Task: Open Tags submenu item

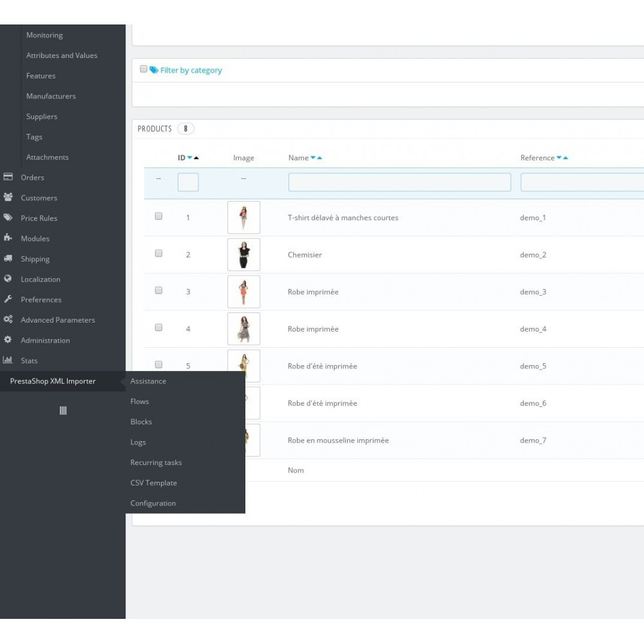Action: [x=34, y=137]
